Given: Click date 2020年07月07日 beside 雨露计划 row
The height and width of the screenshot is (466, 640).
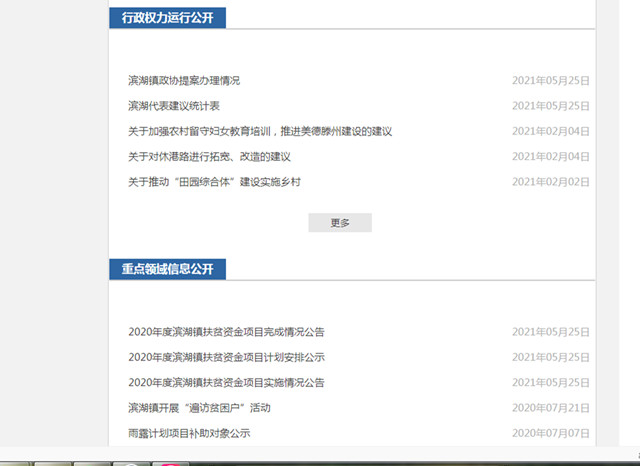Looking at the screenshot, I should pos(551,433).
